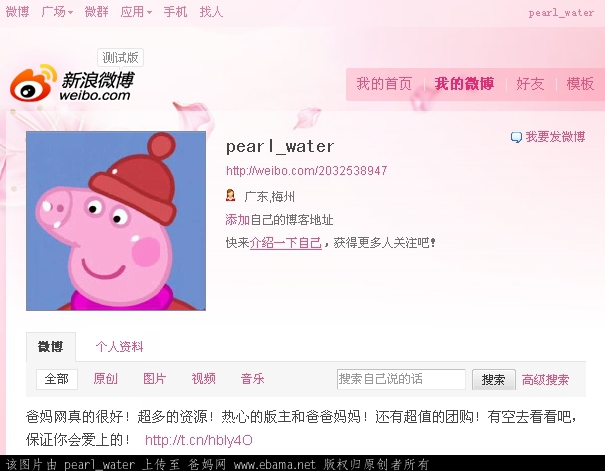
Task: Click the female user icon near 广东,梅州
Action: coord(230,195)
